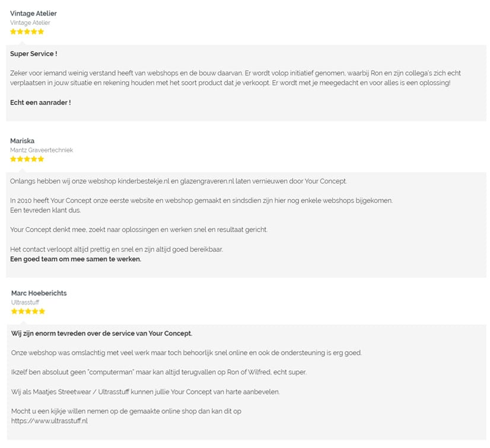This screenshot has height=448, width=490.
Task: Click reviewer name Vintage Atelier
Action: (x=33, y=14)
